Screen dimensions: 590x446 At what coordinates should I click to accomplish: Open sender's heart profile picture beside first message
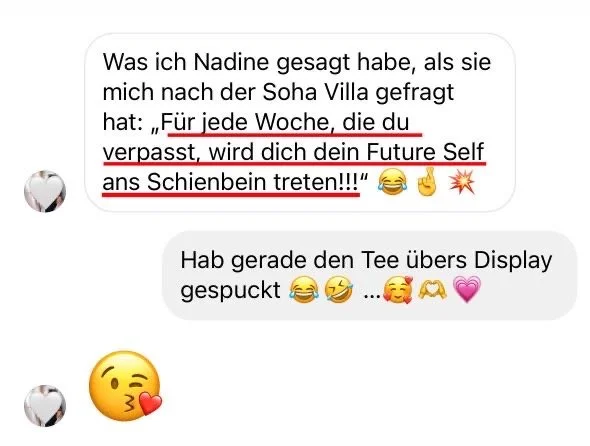(x=45, y=191)
